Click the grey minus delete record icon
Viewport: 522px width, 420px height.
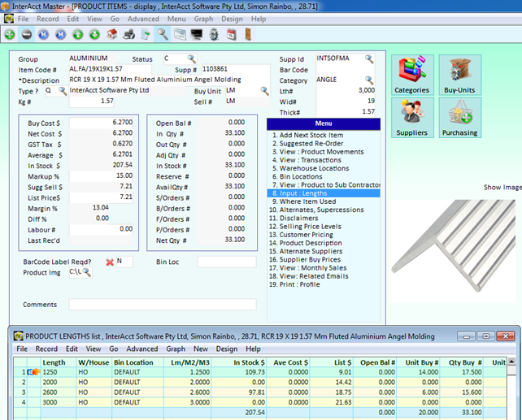tap(27, 34)
